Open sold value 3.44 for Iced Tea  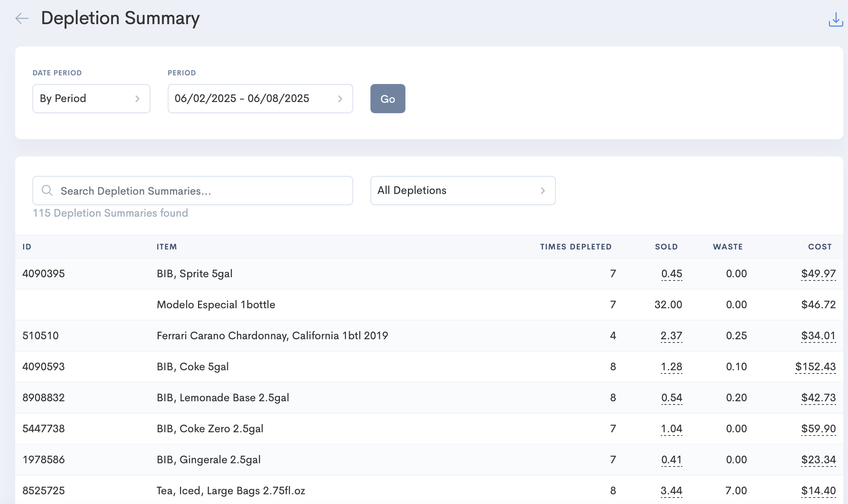(671, 491)
